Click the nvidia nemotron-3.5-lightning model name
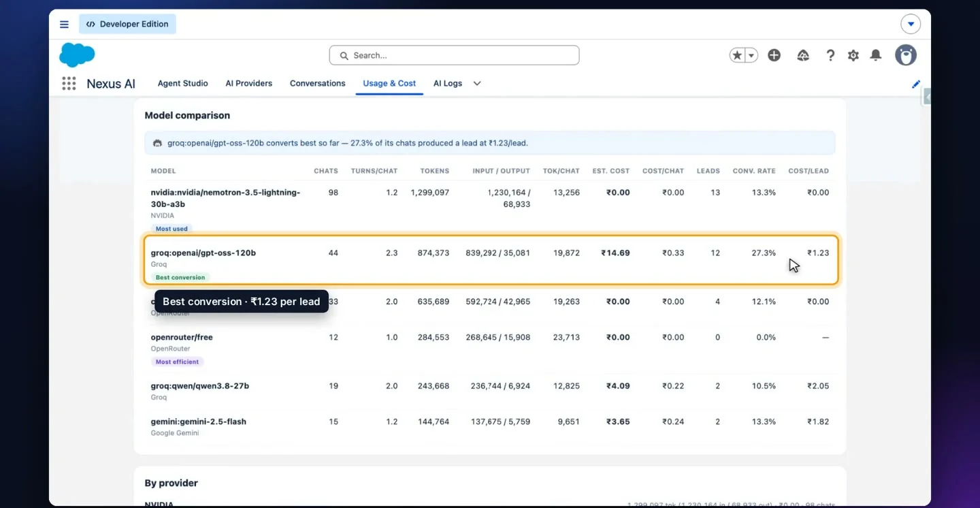 [x=225, y=198]
